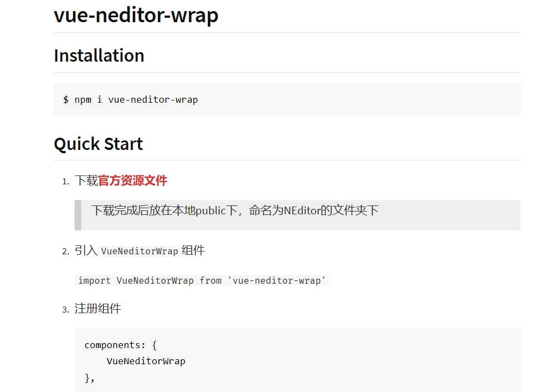Click the Installation heading

pos(99,56)
